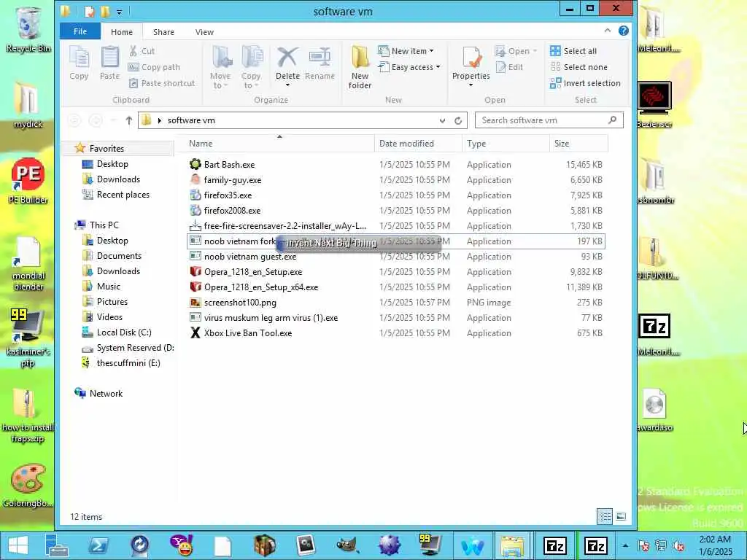The width and height of the screenshot is (747, 560).
Task: Open PowerShell from the taskbar
Action: point(98,545)
